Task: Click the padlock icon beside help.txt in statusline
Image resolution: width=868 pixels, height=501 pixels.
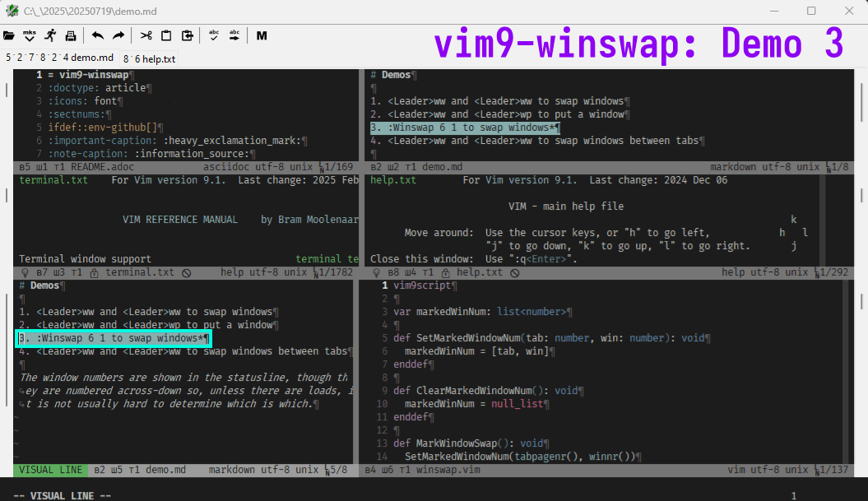Action: coord(446,273)
